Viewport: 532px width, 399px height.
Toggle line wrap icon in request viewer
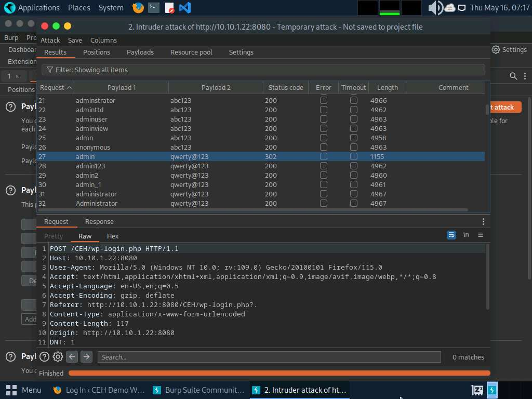coord(451,235)
